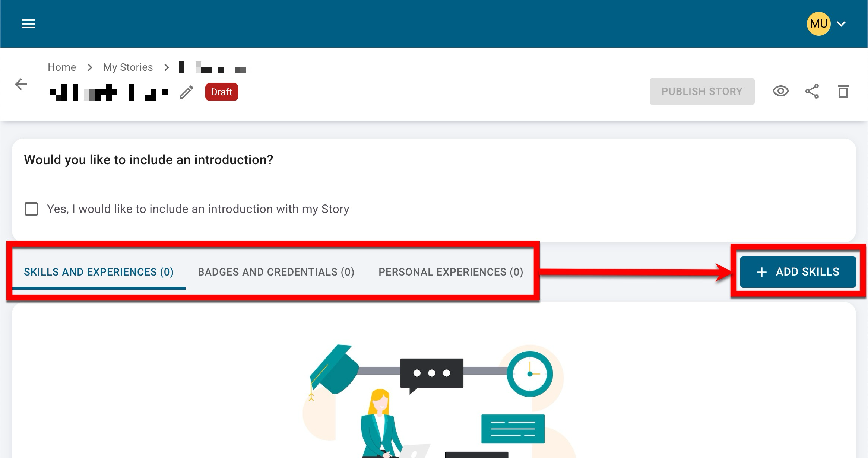
Task: Open My Stories breadcrumb link
Action: click(x=128, y=67)
